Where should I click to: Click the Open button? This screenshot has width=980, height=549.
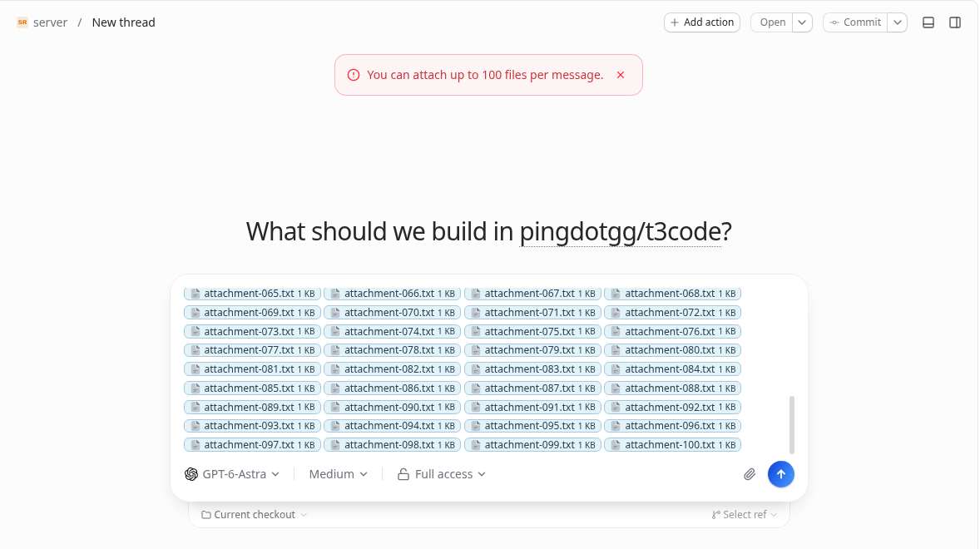(x=772, y=22)
